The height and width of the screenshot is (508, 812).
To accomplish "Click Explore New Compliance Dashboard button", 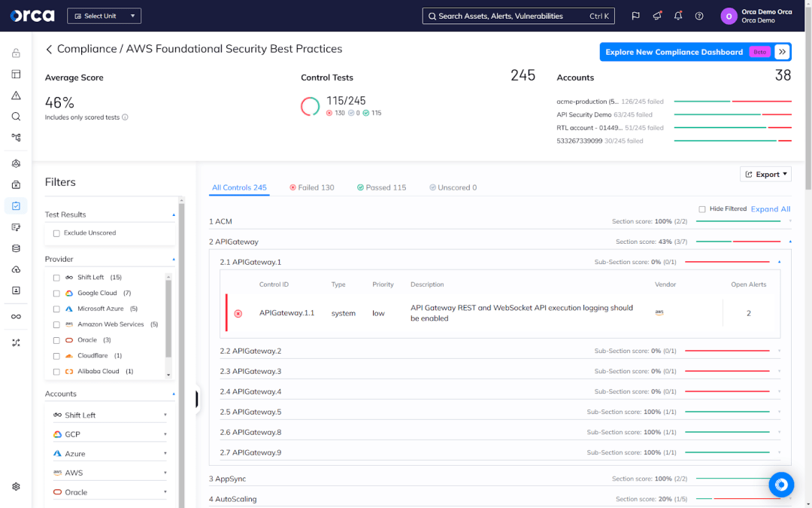I will pos(695,52).
